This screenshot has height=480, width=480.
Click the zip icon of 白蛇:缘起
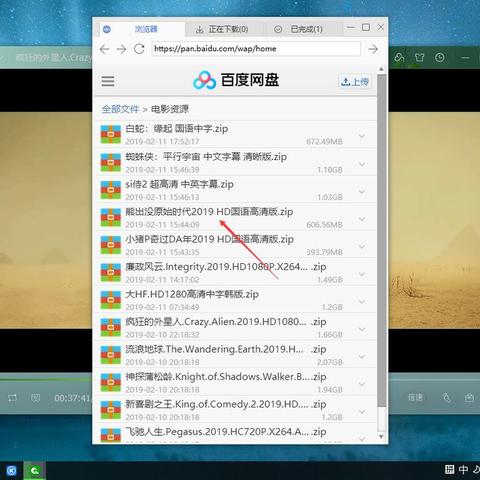coord(111,134)
